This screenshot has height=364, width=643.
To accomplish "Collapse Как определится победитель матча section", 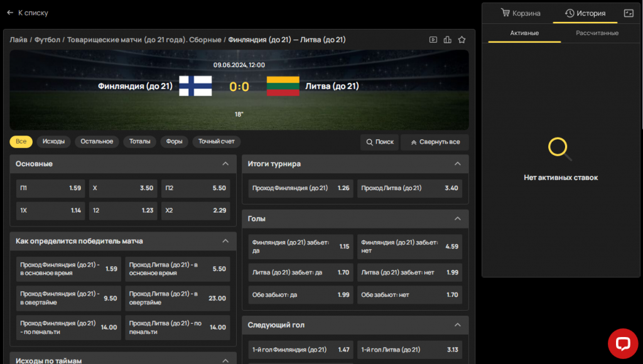I will 225,241.
